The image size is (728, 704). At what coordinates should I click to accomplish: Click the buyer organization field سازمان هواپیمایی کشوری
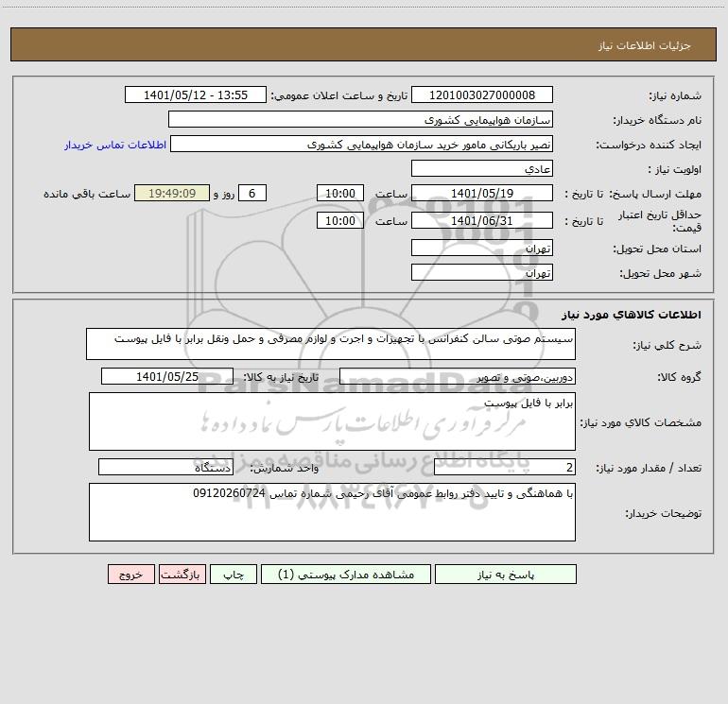coord(360,119)
